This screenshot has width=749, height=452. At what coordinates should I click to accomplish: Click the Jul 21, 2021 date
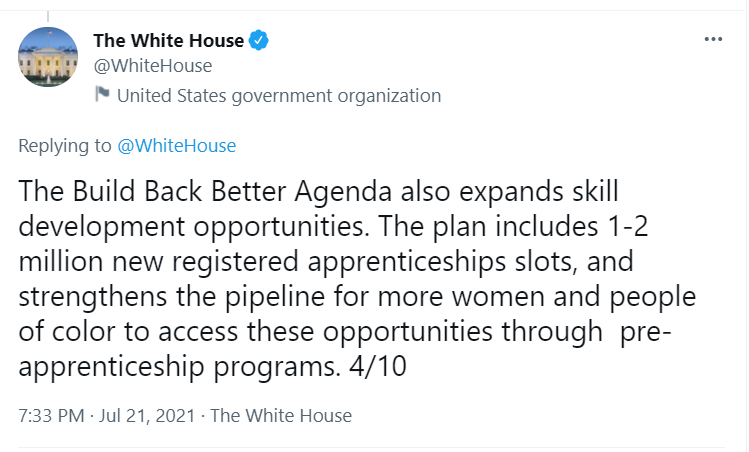[x=147, y=416]
